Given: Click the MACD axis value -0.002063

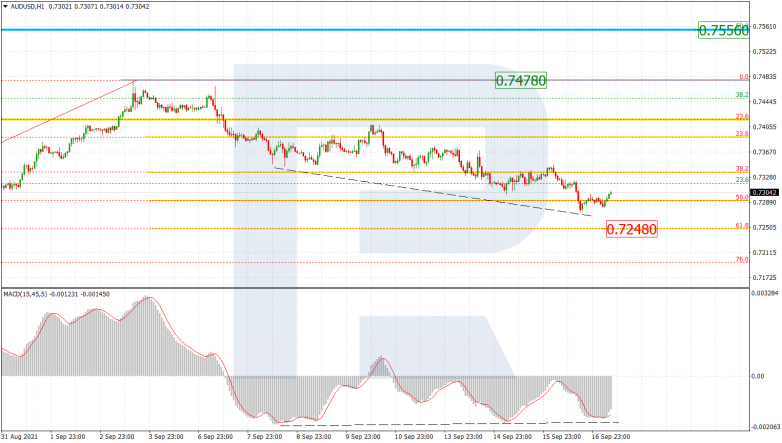Looking at the screenshot, I should point(765,427).
